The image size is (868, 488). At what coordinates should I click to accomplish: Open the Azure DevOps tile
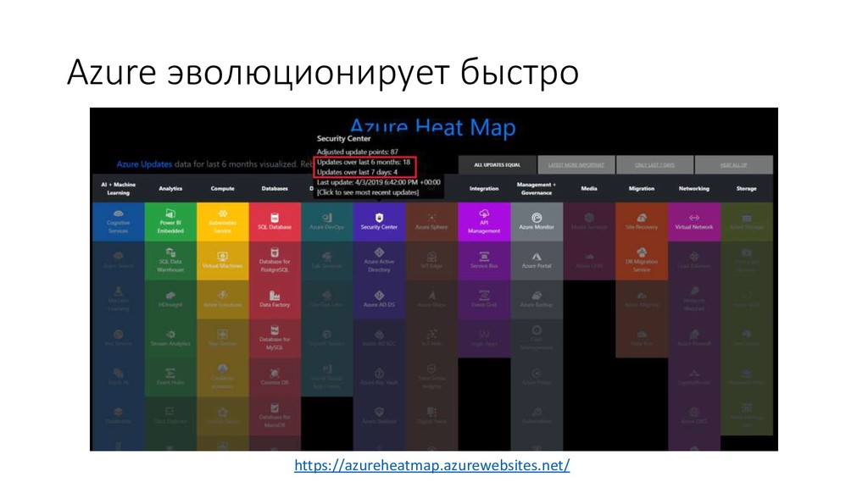[x=326, y=222]
